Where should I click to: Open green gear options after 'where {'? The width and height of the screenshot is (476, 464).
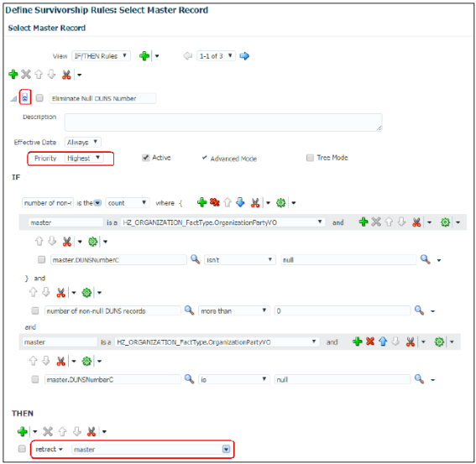click(x=280, y=202)
